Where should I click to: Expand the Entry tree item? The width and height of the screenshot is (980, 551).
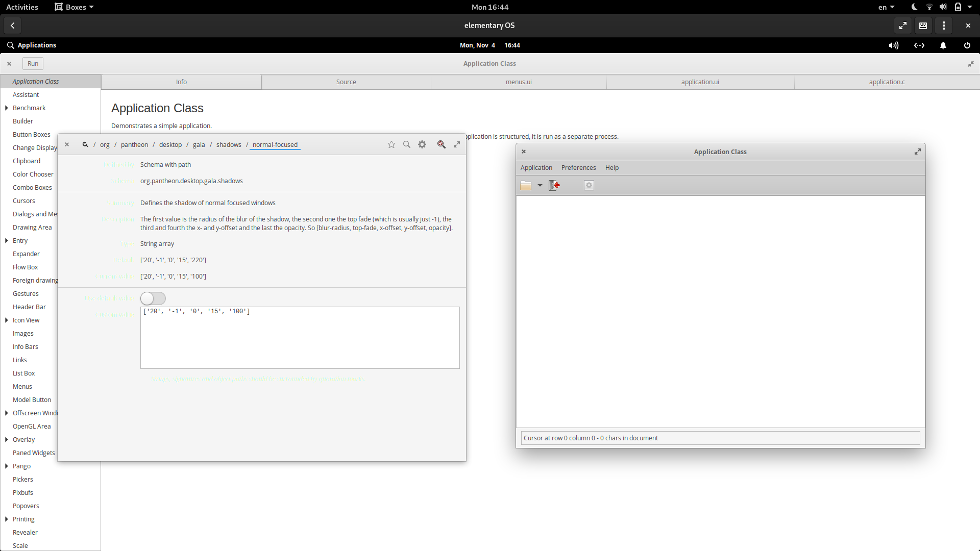click(7, 241)
